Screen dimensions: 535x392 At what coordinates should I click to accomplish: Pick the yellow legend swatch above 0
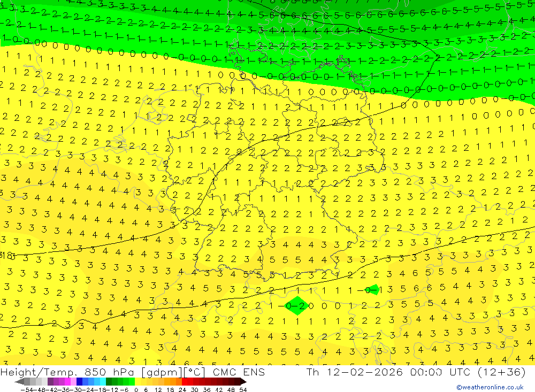[137, 381]
